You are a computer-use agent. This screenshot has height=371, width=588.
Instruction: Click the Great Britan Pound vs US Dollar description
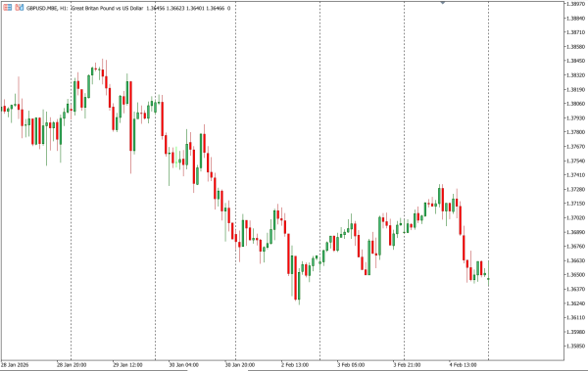click(x=107, y=8)
